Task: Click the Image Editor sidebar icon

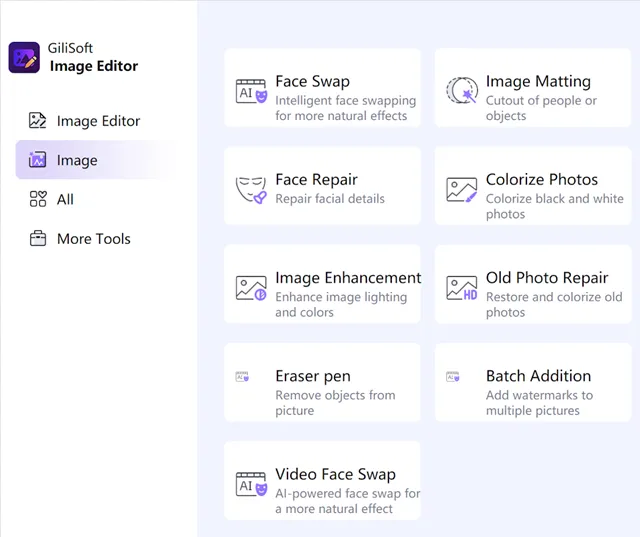Action: tap(38, 121)
